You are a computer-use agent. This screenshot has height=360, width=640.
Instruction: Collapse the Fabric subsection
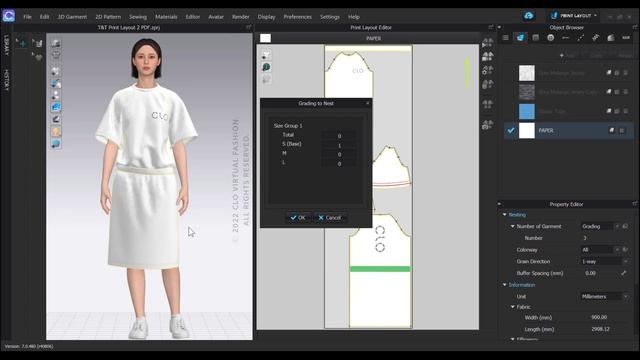[513, 307]
